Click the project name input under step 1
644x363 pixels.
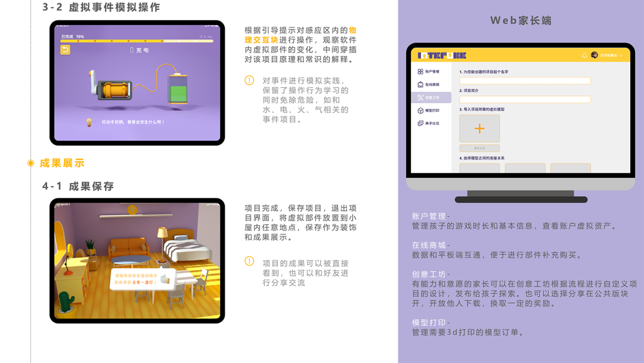tap(525, 81)
